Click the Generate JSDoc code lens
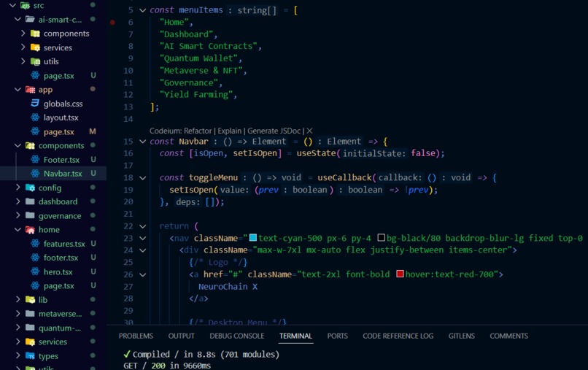This screenshot has height=370, width=588. tap(274, 131)
